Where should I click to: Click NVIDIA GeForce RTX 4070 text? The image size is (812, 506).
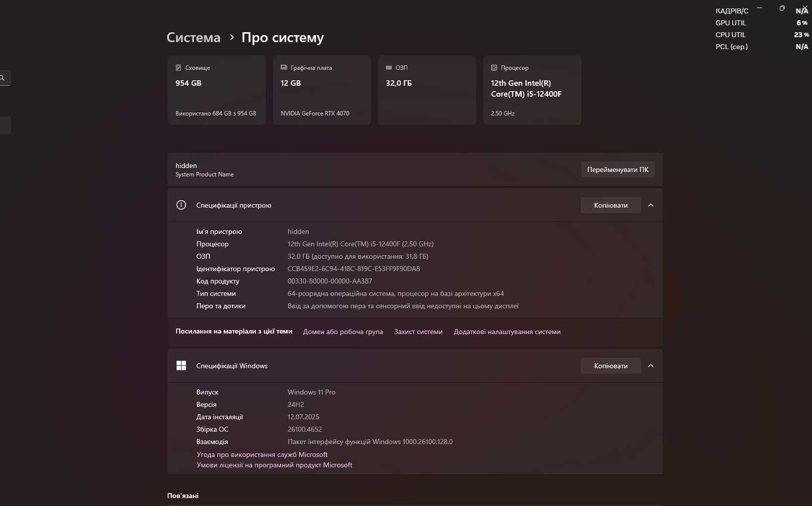[315, 113]
